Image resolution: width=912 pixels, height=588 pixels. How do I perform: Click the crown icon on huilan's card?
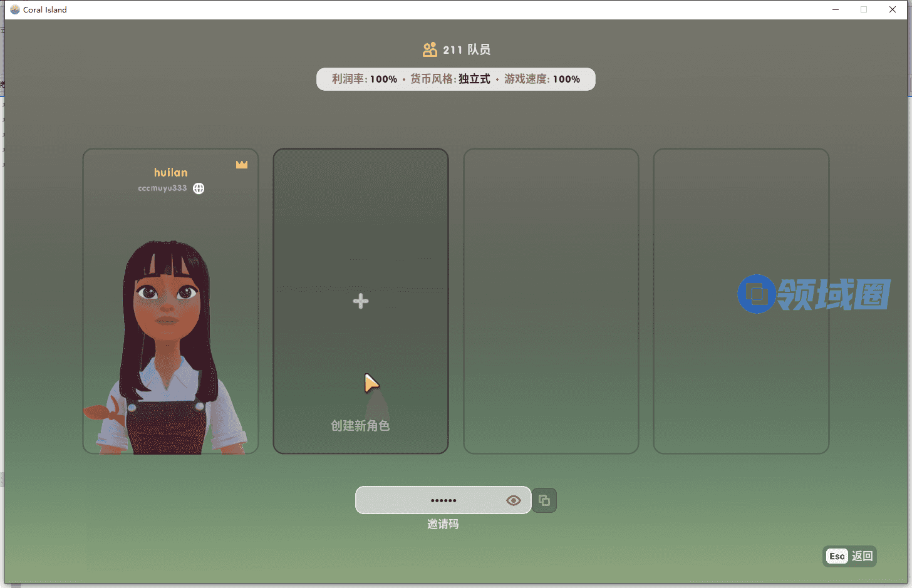242,165
